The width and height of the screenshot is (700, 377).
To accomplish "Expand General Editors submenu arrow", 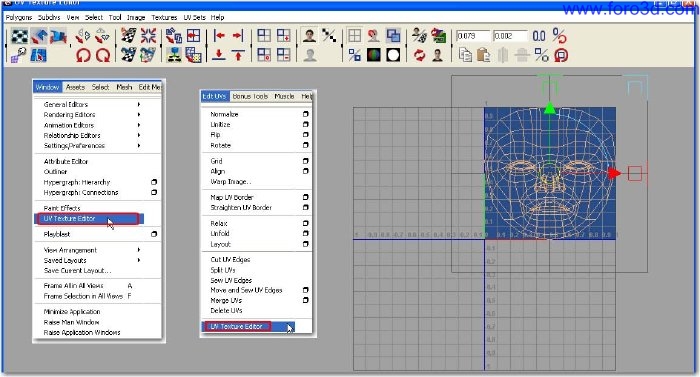I will coord(139,104).
